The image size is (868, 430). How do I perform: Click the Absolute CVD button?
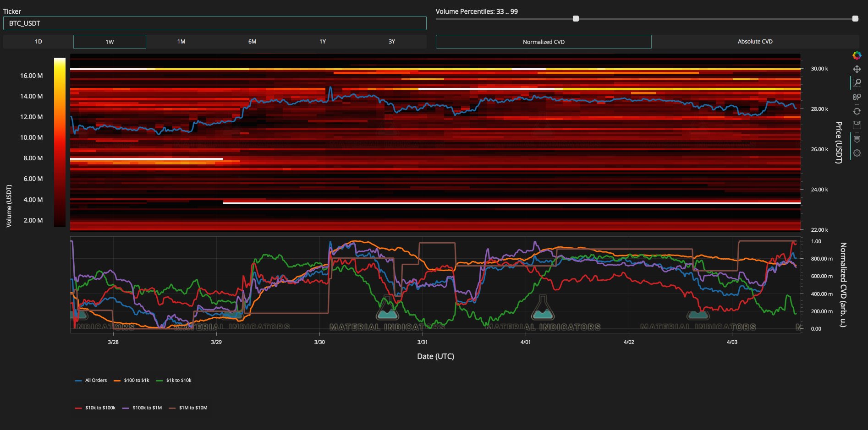755,42
